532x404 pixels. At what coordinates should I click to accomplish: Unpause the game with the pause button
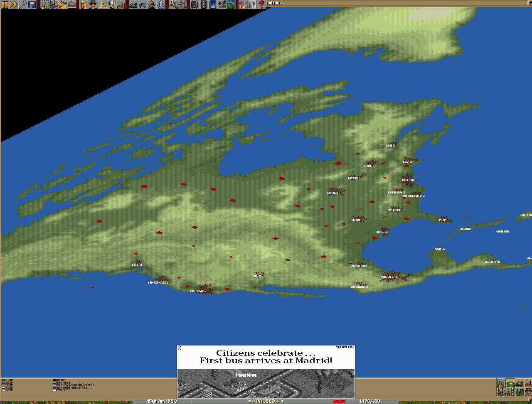click(5, 5)
